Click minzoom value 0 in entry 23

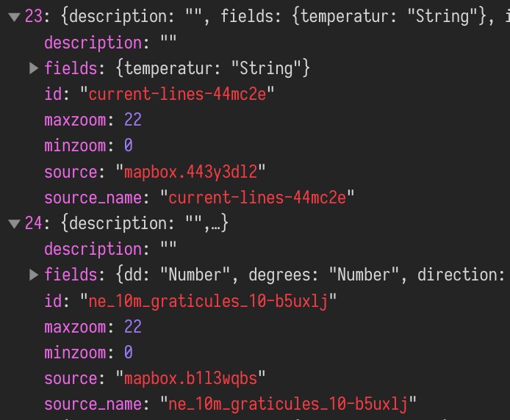128,145
